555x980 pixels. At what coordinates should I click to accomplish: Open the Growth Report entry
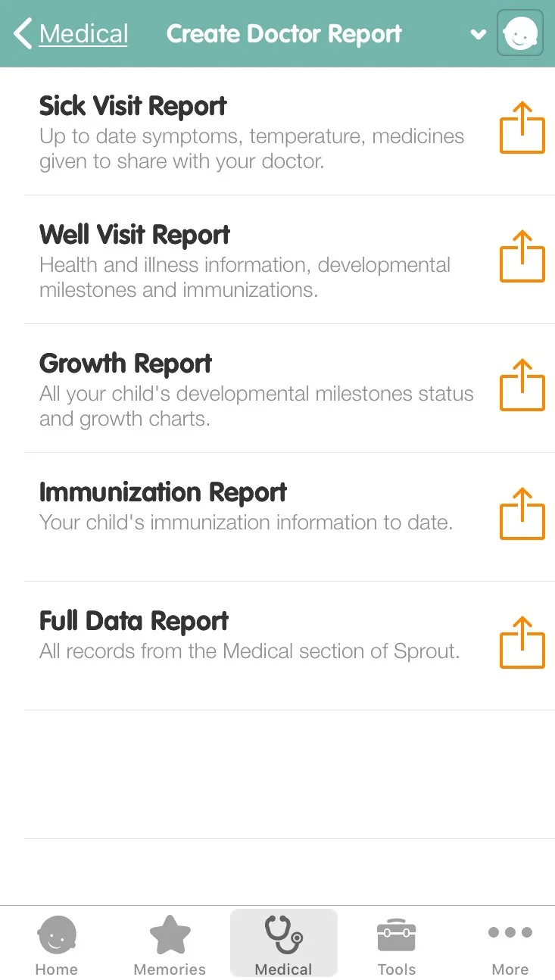pyautogui.click(x=277, y=389)
